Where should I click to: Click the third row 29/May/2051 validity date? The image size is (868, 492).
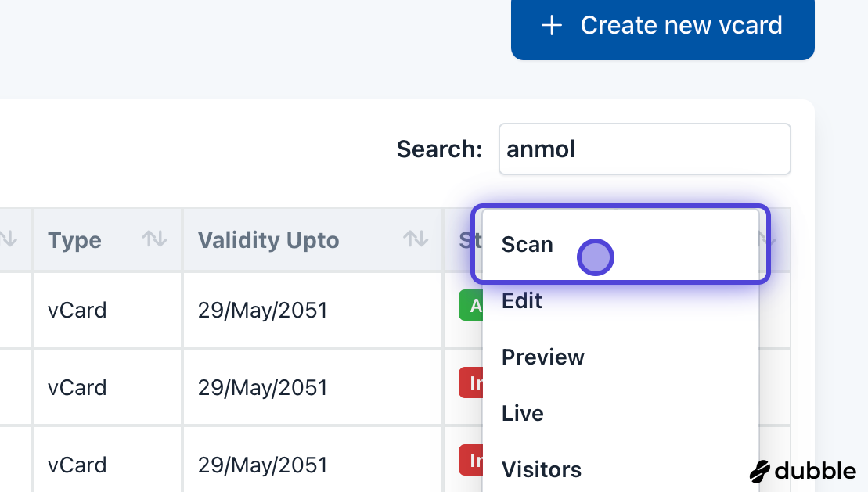pyautogui.click(x=263, y=465)
